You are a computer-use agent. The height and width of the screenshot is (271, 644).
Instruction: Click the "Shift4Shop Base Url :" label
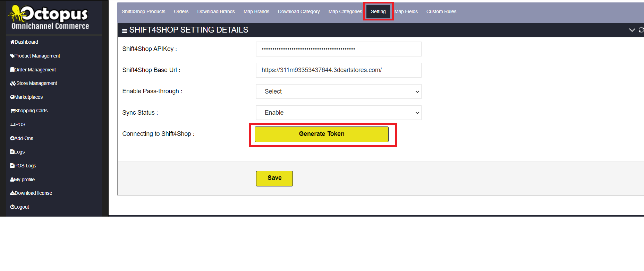151,70
